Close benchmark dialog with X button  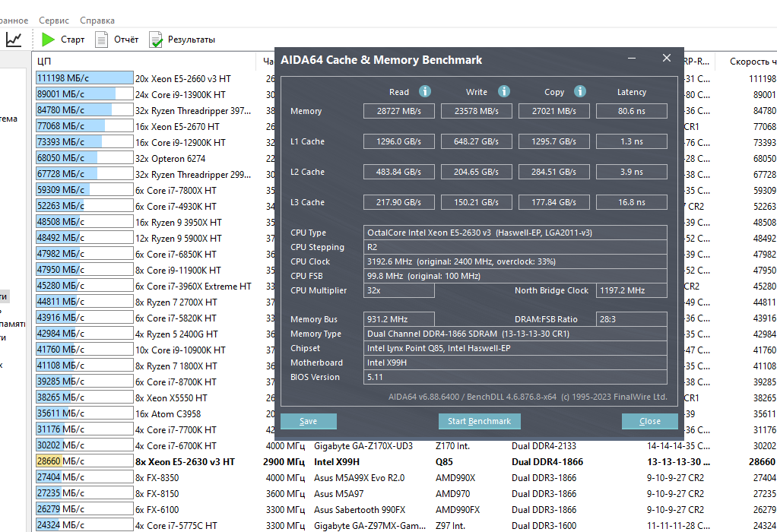point(667,58)
